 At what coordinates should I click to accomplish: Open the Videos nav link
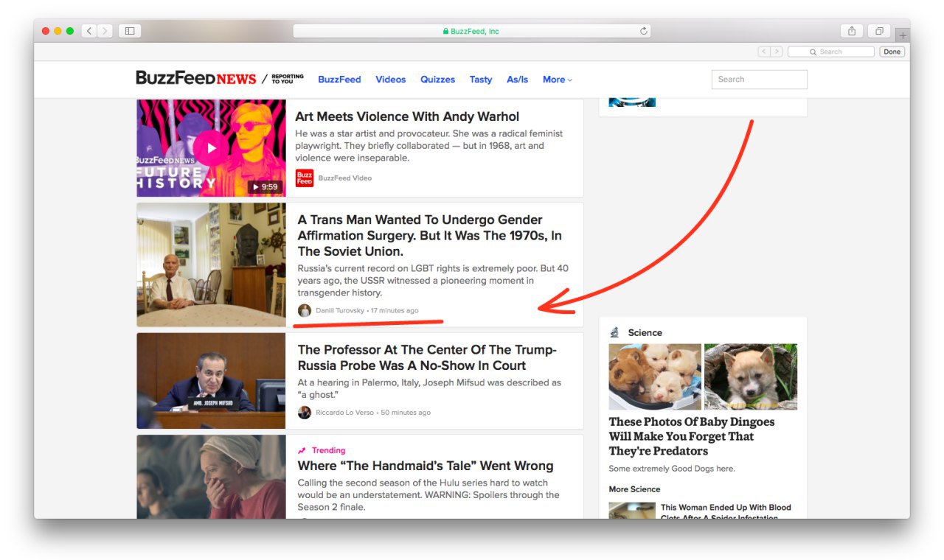pos(390,80)
